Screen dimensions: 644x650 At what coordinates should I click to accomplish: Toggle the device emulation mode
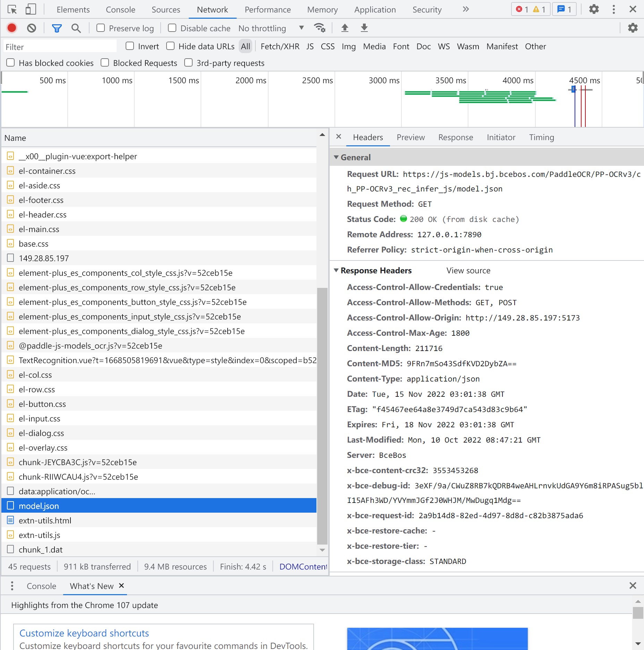(31, 9)
